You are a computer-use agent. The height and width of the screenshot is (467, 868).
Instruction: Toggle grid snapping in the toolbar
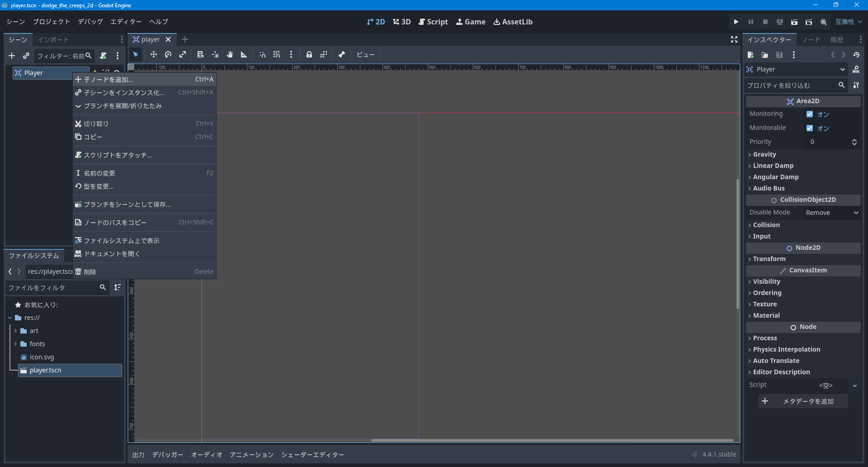[277, 55]
